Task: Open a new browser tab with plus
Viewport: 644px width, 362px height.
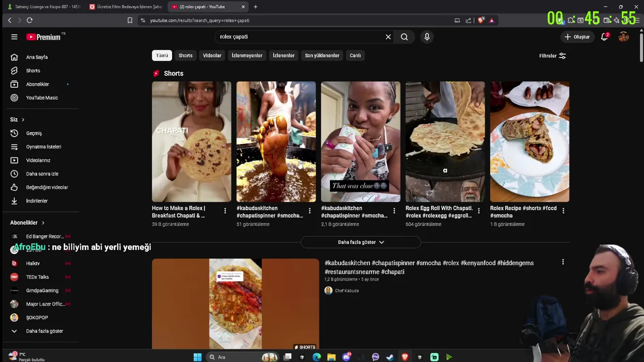Action: [256, 7]
